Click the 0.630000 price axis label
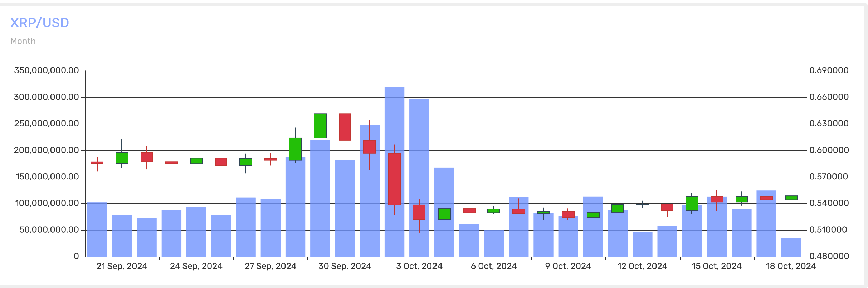 829,124
